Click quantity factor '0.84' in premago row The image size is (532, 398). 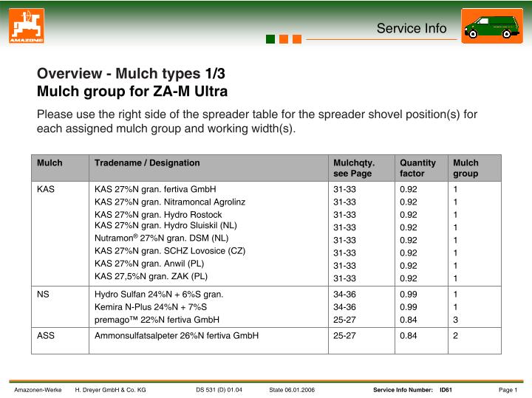[408, 320]
